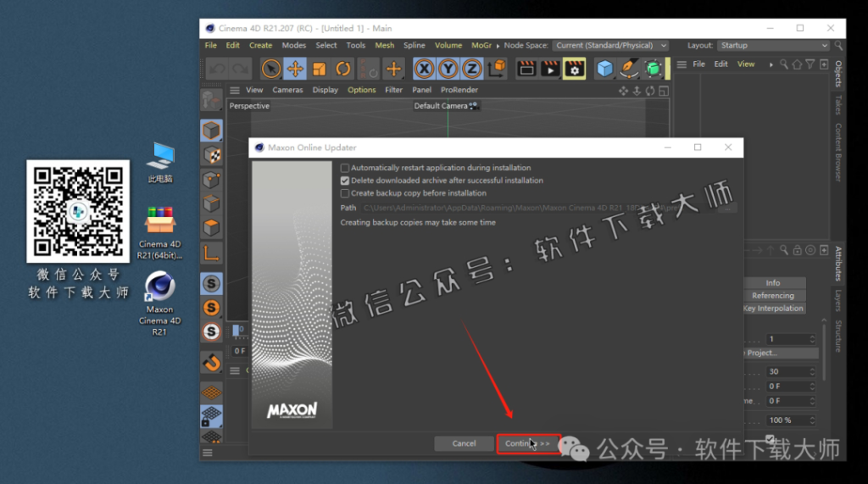Open the Layout Startup dropdown
This screenshot has height=484, width=868.
pos(773,46)
